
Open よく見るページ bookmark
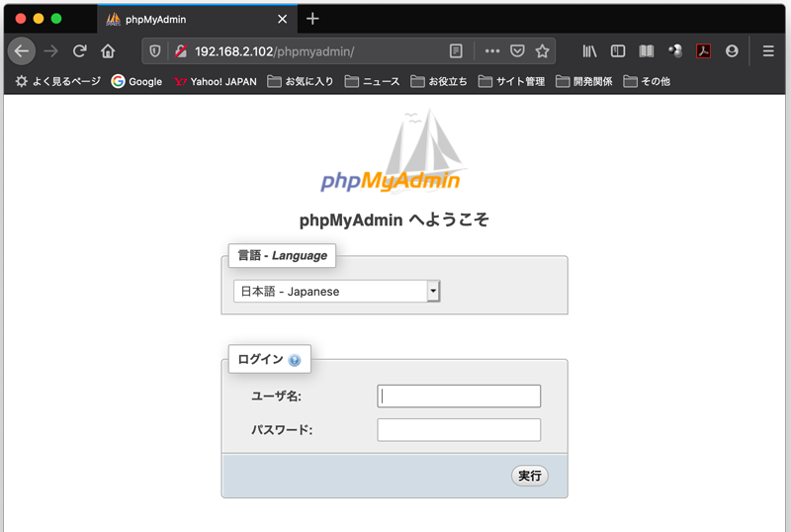[x=57, y=81]
